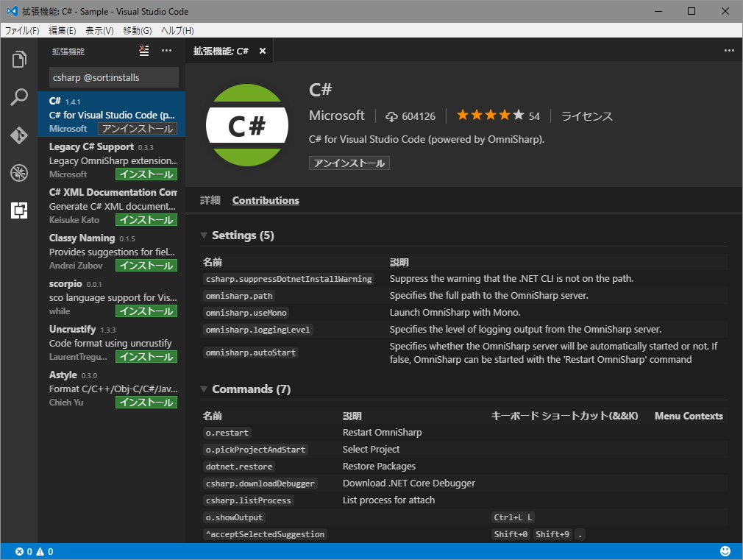Viewport: 743px width, 560px height.
Task: Open the ファイル(F) menu
Action: click(22, 30)
